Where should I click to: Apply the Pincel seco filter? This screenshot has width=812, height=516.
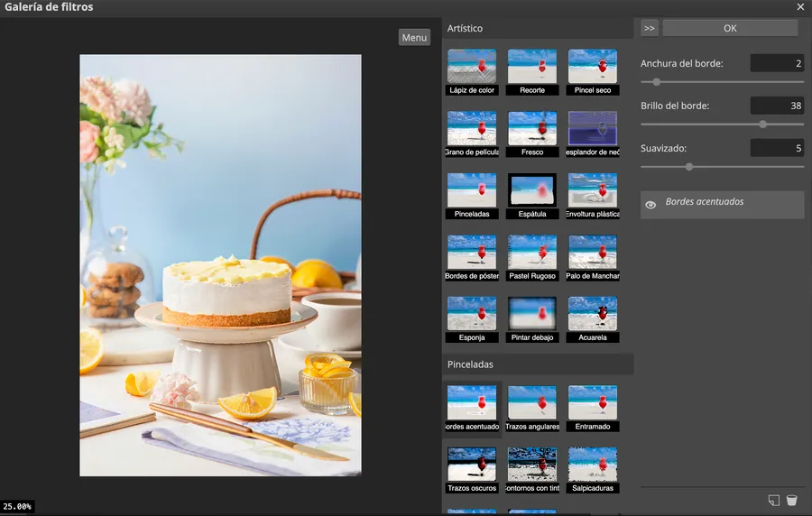(x=593, y=71)
